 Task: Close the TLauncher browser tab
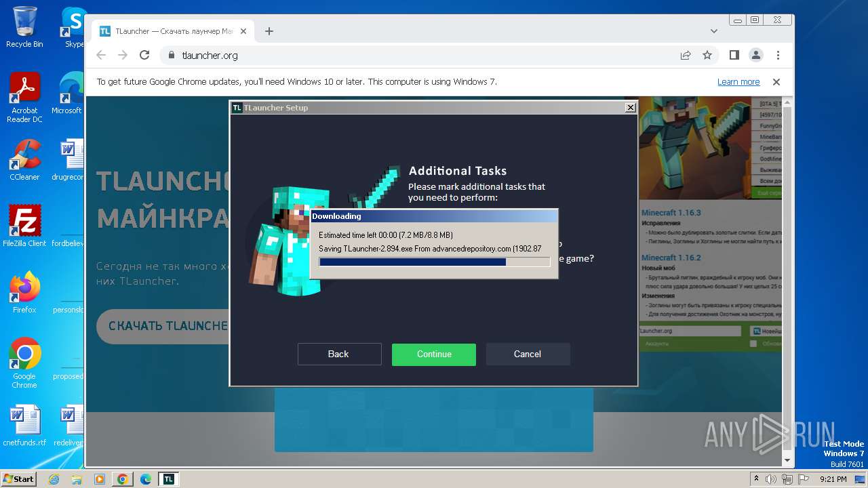tap(244, 31)
